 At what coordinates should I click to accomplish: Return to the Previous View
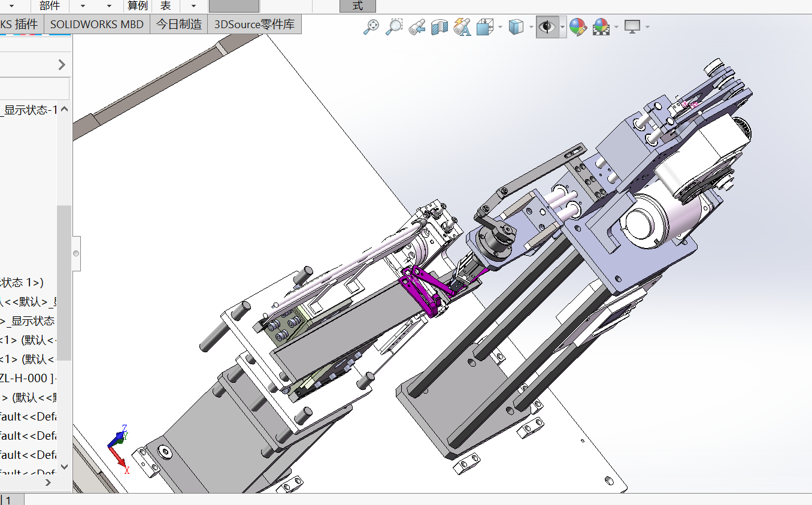(x=417, y=27)
